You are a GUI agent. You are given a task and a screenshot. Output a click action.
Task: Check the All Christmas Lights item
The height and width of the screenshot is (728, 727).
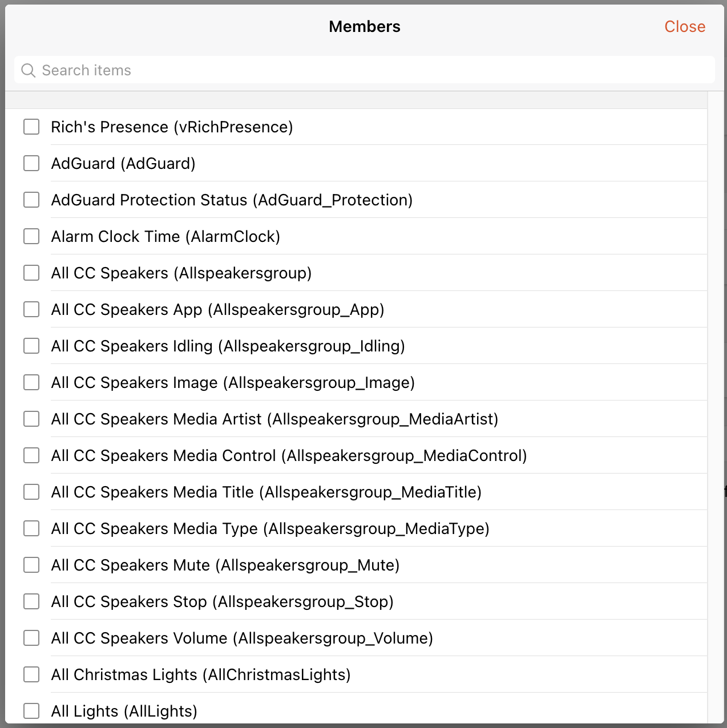pyautogui.click(x=31, y=674)
